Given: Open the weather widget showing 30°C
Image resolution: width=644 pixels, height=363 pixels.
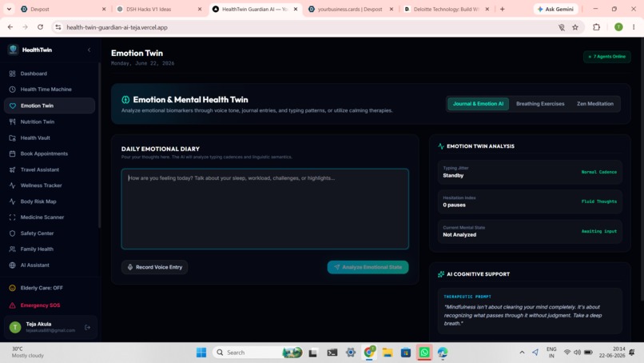Looking at the screenshot, I should 27,353.
